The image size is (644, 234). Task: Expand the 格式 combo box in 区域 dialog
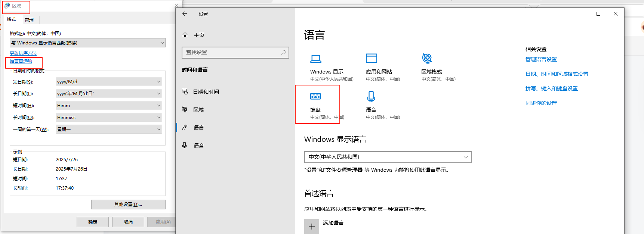87,43
